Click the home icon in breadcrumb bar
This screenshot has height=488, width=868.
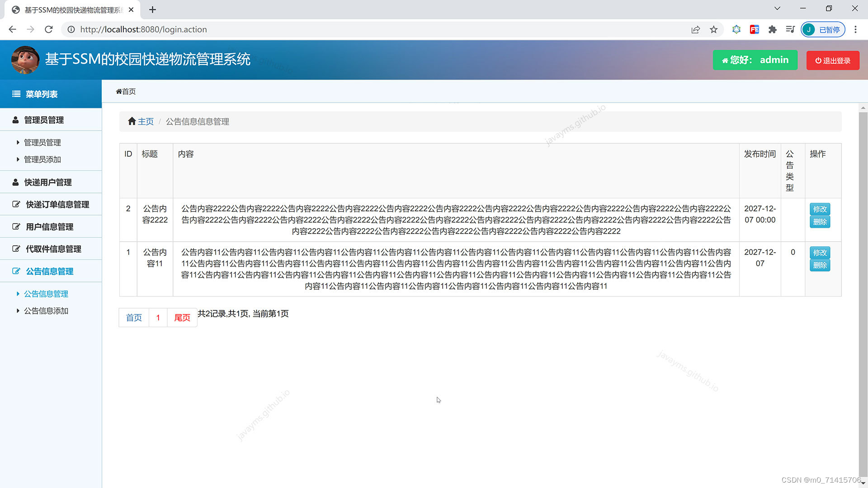tap(132, 121)
